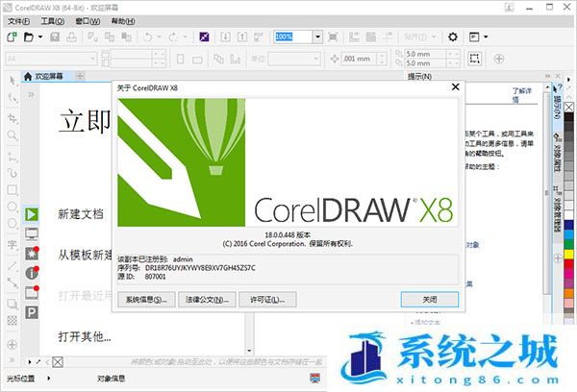577x392 pixels.
Task: Add a new tab with plus button
Action: point(80,76)
